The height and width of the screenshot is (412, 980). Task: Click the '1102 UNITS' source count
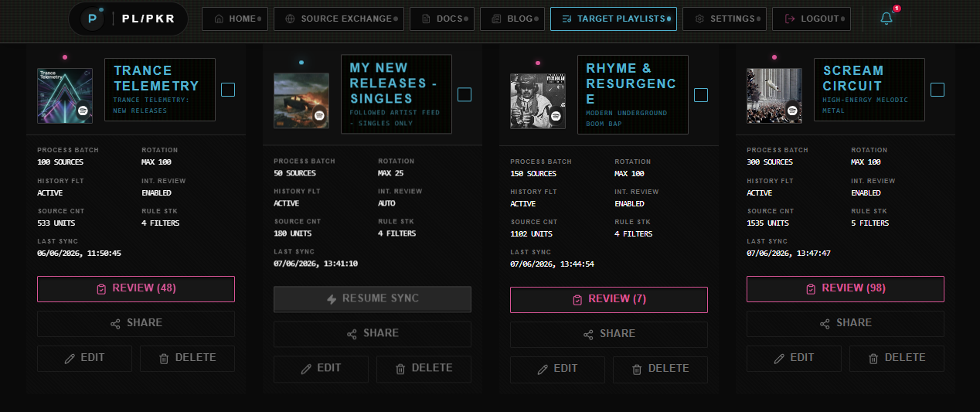point(532,234)
